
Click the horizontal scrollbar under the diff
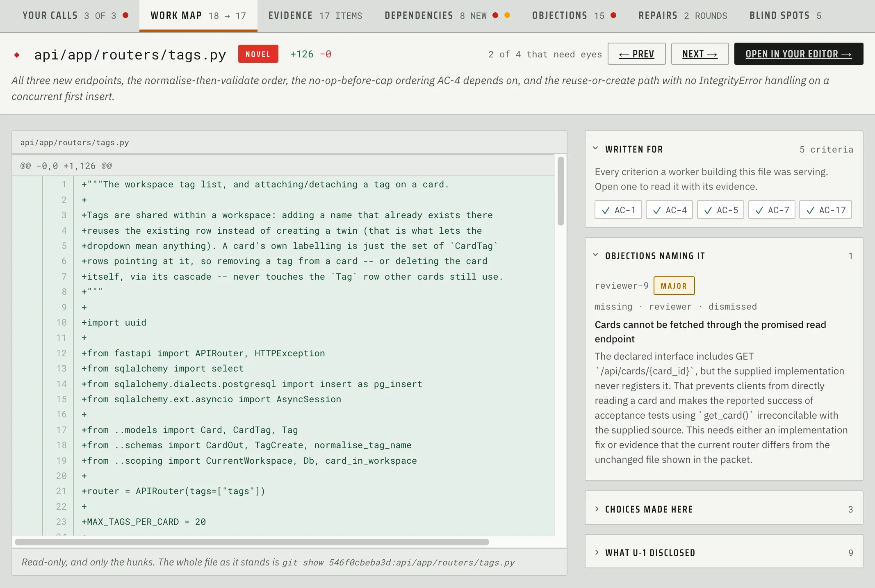coord(252,542)
